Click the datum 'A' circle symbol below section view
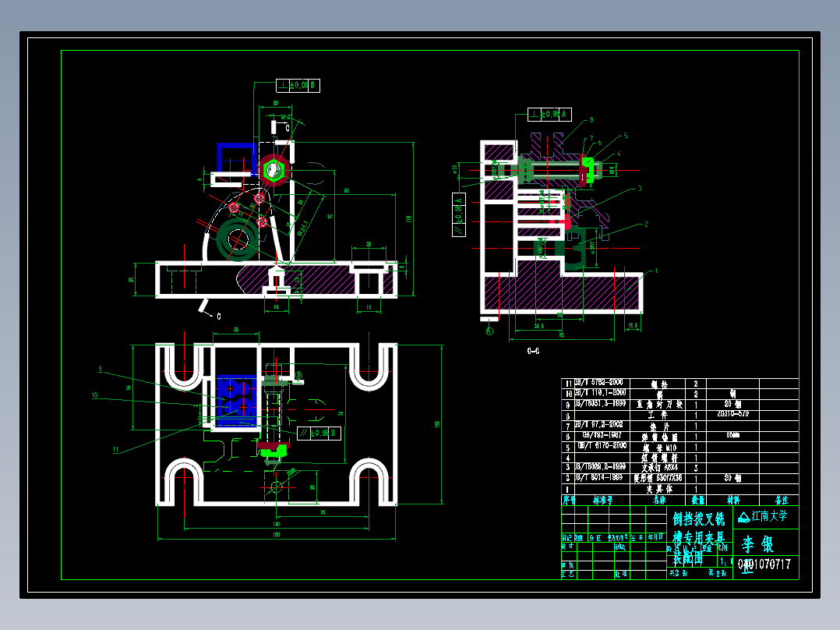 (x=489, y=331)
